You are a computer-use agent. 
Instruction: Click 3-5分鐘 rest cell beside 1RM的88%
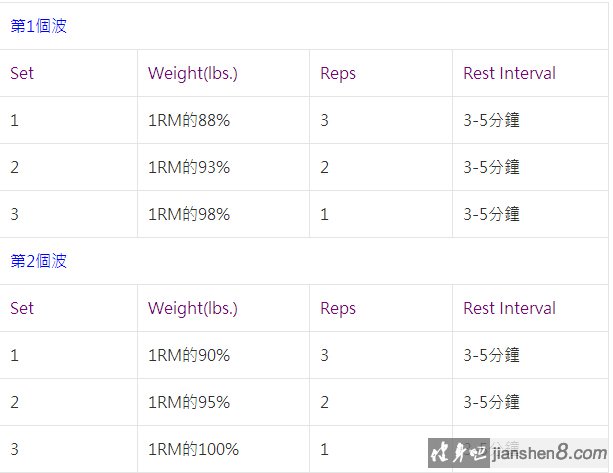pos(530,120)
